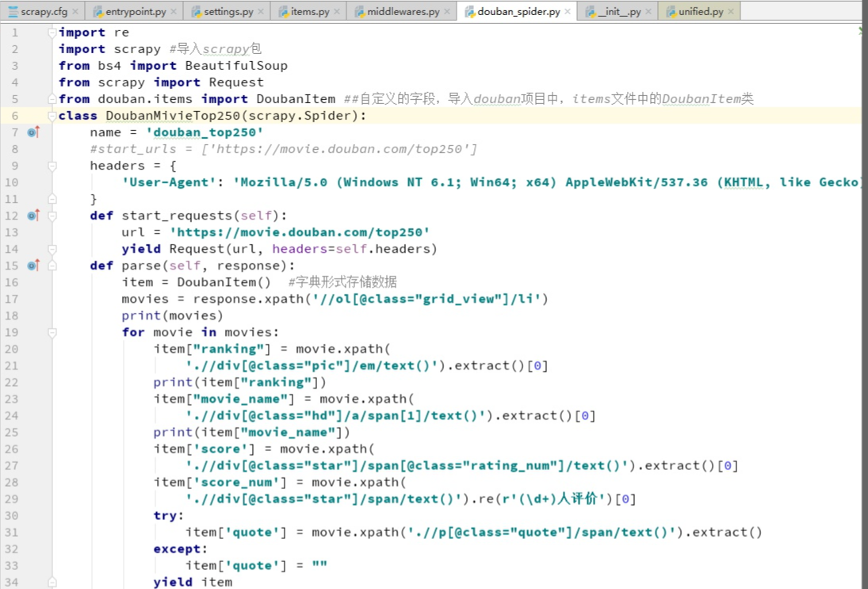Switch to the settings.py tab
Image resolution: width=868 pixels, height=589 pixels.
click(x=227, y=11)
